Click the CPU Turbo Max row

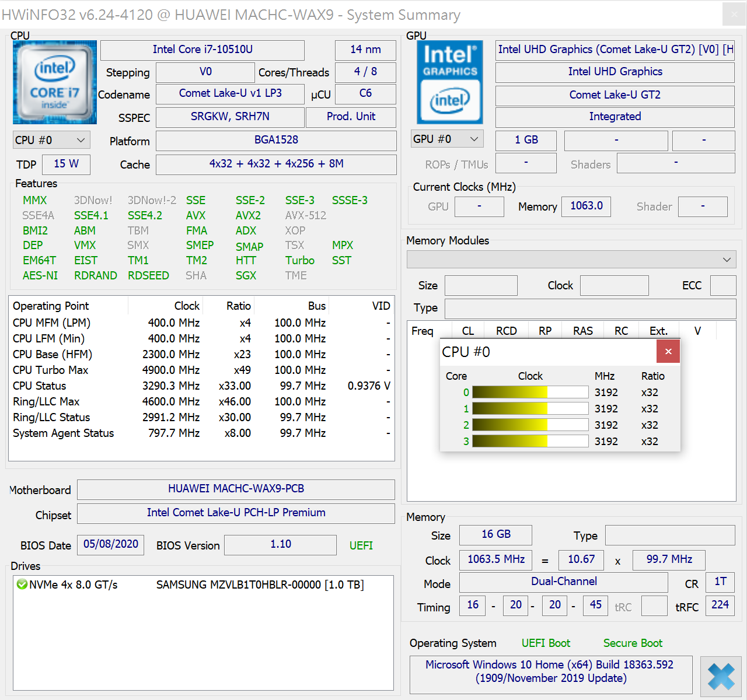[x=202, y=370]
